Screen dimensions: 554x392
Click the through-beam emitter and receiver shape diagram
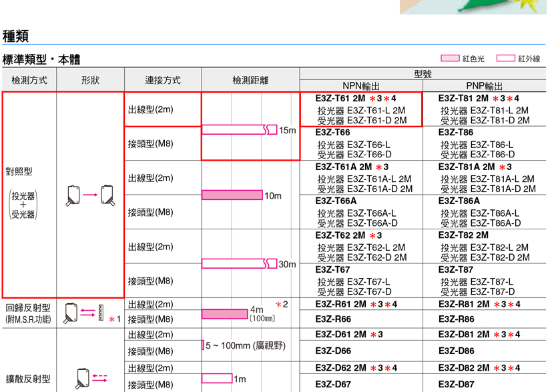(x=91, y=195)
